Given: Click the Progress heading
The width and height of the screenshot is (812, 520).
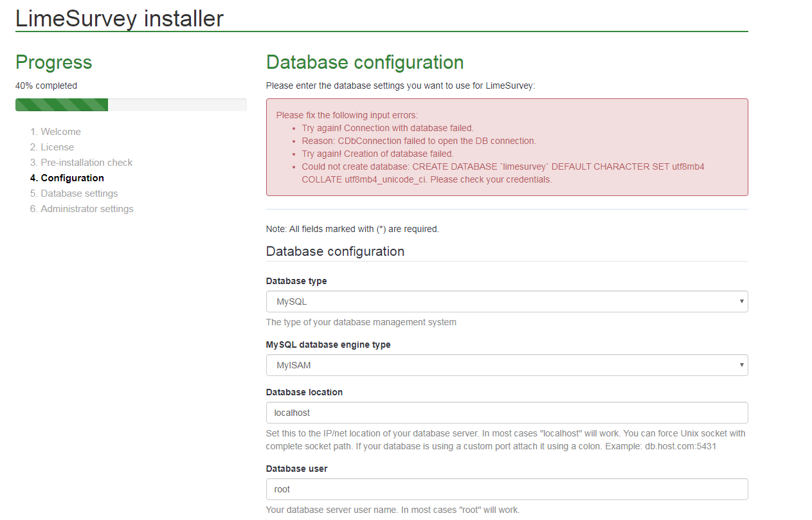Looking at the screenshot, I should 54,62.
